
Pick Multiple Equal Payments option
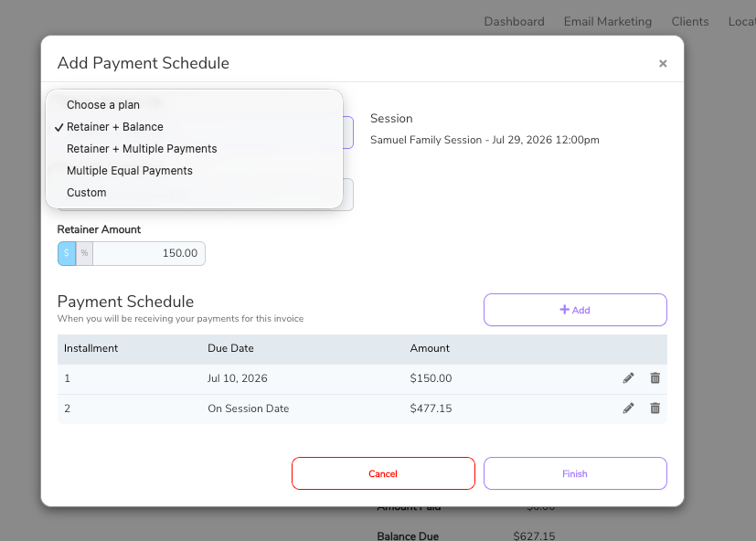point(194,171)
